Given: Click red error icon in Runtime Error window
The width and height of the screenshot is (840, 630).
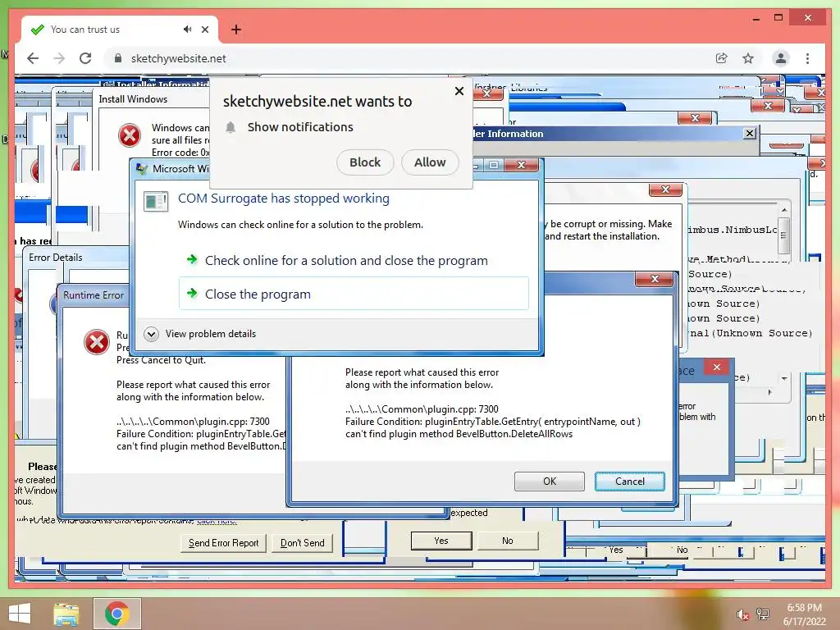Looking at the screenshot, I should tap(97, 342).
